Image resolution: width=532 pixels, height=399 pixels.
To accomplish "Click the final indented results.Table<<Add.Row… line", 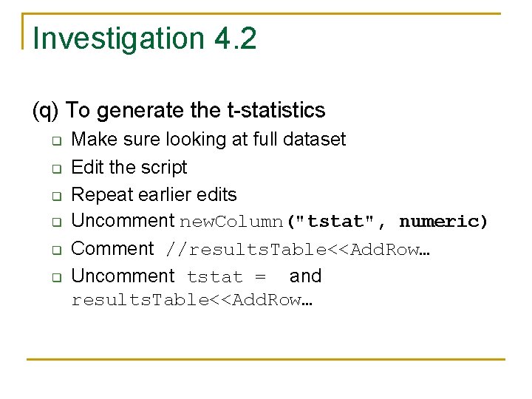I will tap(191, 300).
